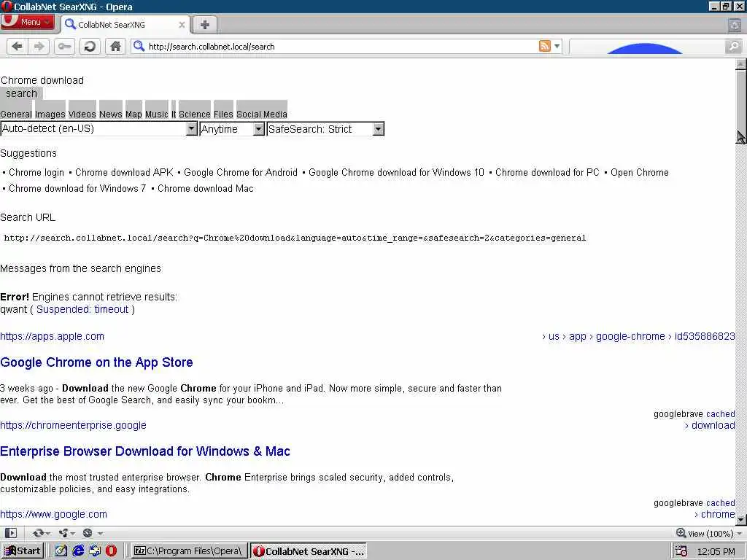Select the CollabNet SearXNG tab
This screenshot has height=560, width=747.
click(x=125, y=25)
